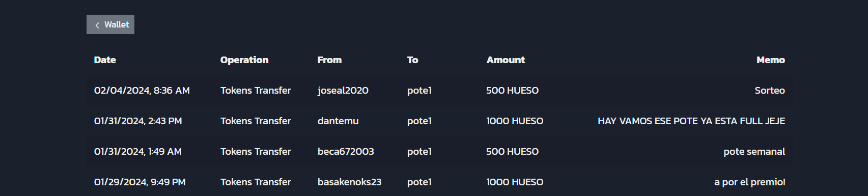This screenshot has width=868, height=196.
Task: Click the back chevron icon beside Wallet
Action: 97,25
